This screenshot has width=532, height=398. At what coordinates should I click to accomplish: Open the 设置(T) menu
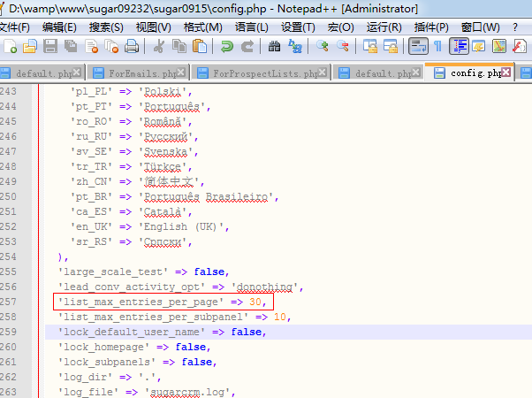[x=298, y=27]
